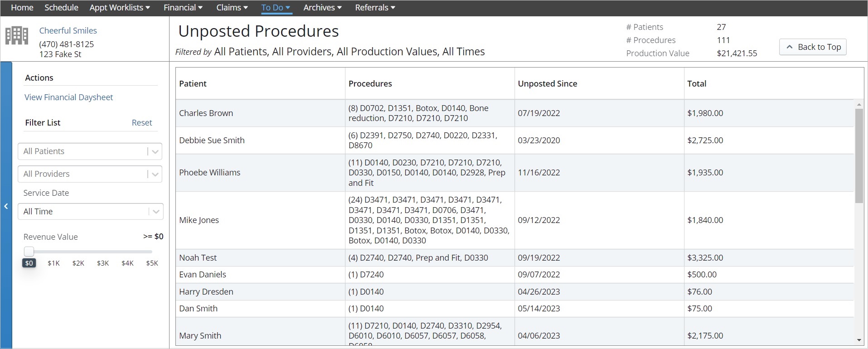Collapse the sidebar with the left chevron
This screenshot has height=349, width=868.
point(6,206)
